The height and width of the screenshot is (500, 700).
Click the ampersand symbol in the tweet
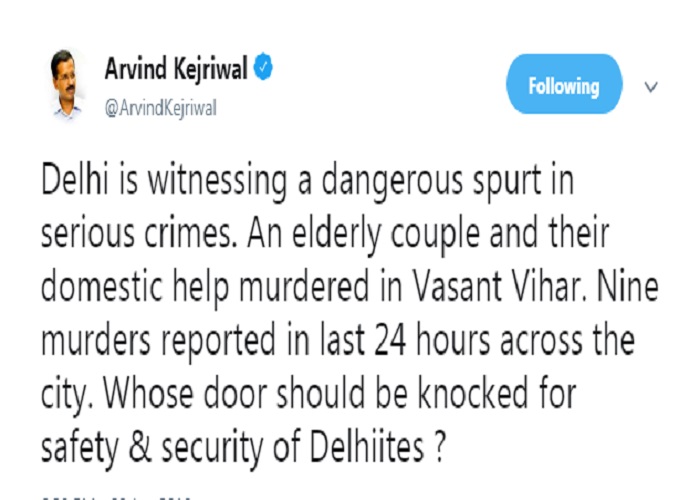(x=140, y=448)
